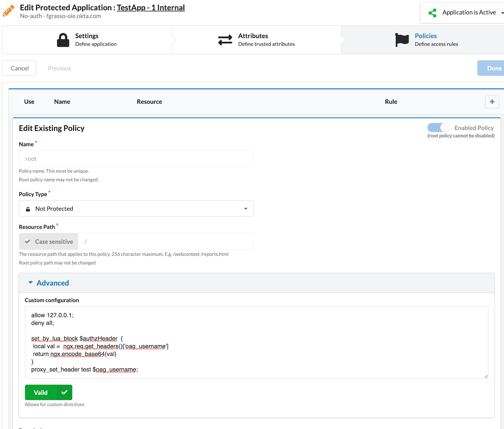The height and width of the screenshot is (429, 504).
Task: Toggle the Enabled Policy switch
Action: point(438,128)
